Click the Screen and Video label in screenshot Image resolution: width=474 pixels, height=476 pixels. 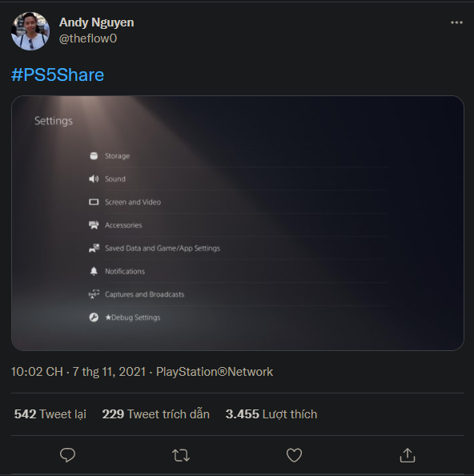coord(133,202)
